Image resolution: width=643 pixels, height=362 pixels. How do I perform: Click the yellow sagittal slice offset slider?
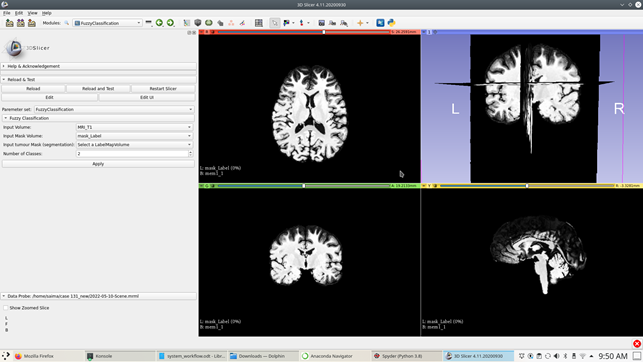coord(527,186)
